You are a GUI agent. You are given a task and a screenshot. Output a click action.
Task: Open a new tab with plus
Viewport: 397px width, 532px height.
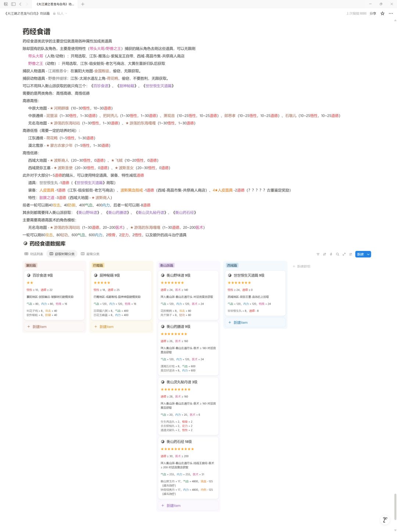[x=83, y=4]
